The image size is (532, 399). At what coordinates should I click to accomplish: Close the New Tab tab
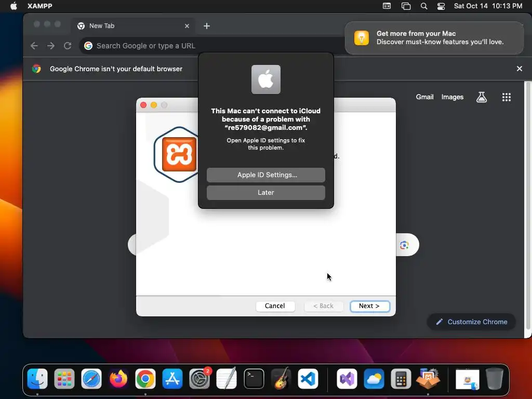[187, 26]
